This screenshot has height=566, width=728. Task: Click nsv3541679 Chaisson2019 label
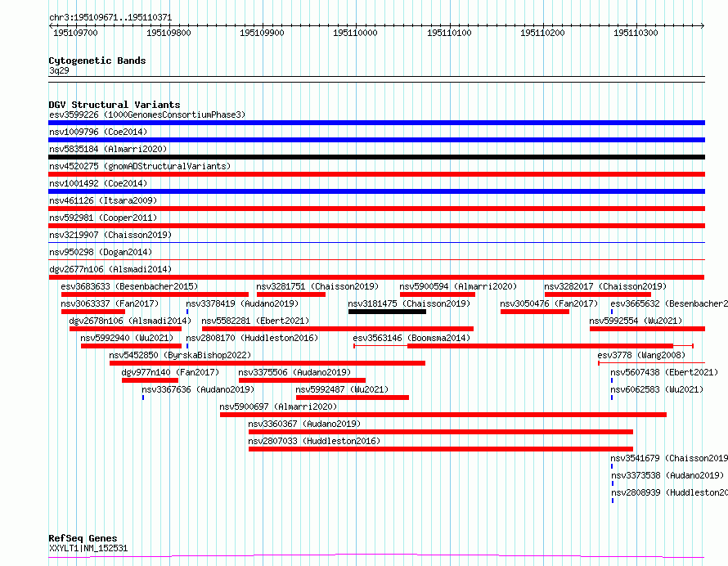click(x=669, y=458)
